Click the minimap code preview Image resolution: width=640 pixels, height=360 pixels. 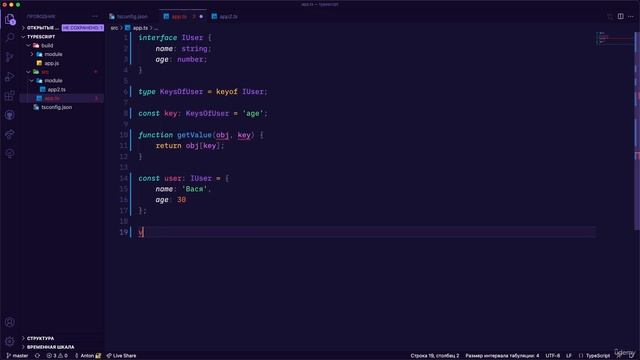point(614,38)
